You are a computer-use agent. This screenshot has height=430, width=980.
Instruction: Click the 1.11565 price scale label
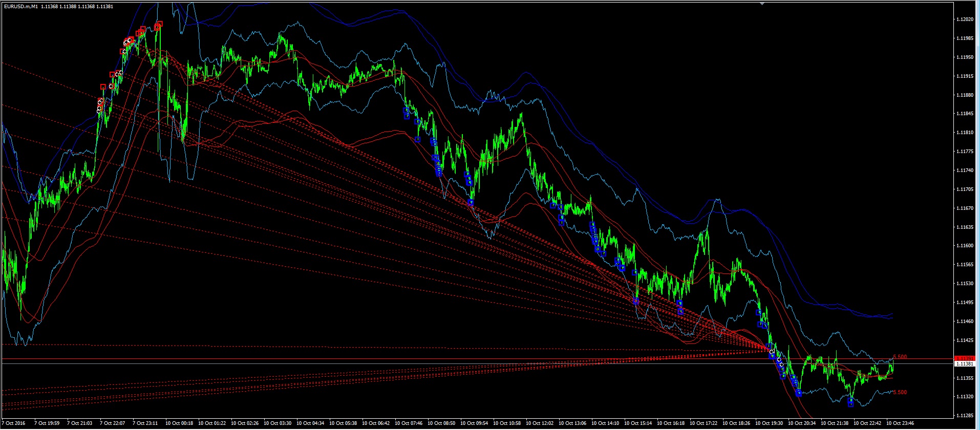tap(965, 265)
